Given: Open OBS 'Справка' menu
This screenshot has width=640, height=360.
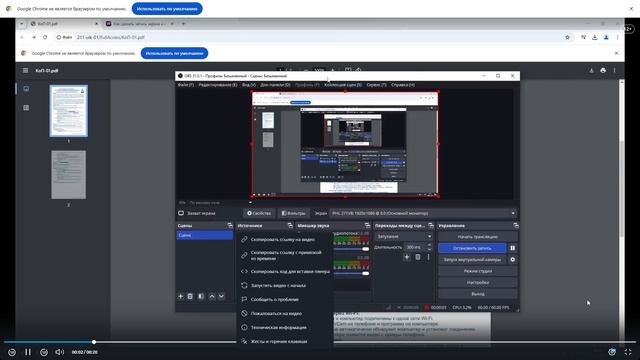Looking at the screenshot, I should 403,85.
